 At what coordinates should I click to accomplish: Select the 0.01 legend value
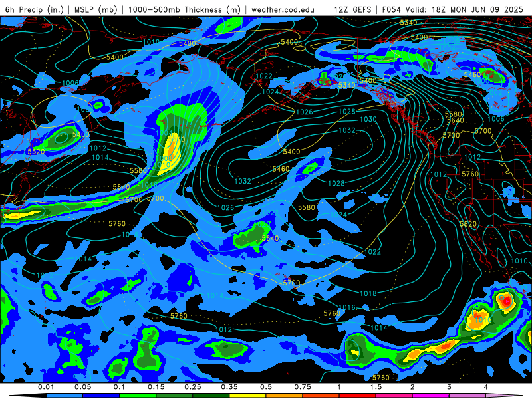(46, 387)
